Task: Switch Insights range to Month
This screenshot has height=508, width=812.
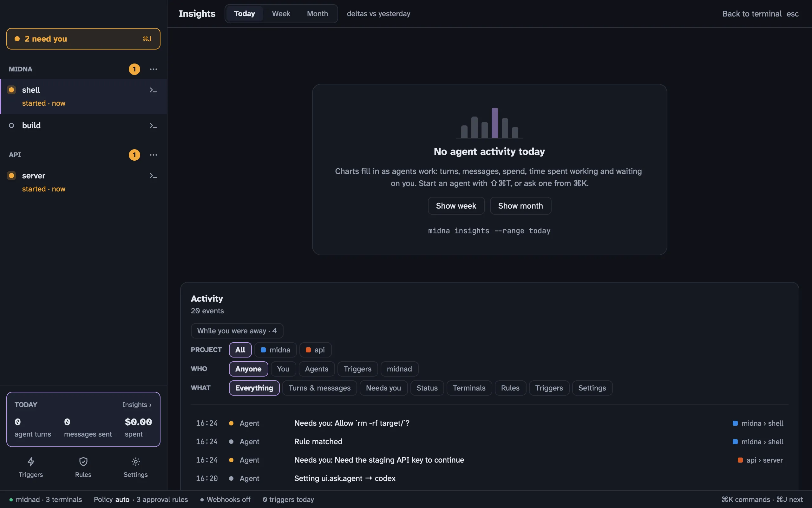Action: (318, 14)
